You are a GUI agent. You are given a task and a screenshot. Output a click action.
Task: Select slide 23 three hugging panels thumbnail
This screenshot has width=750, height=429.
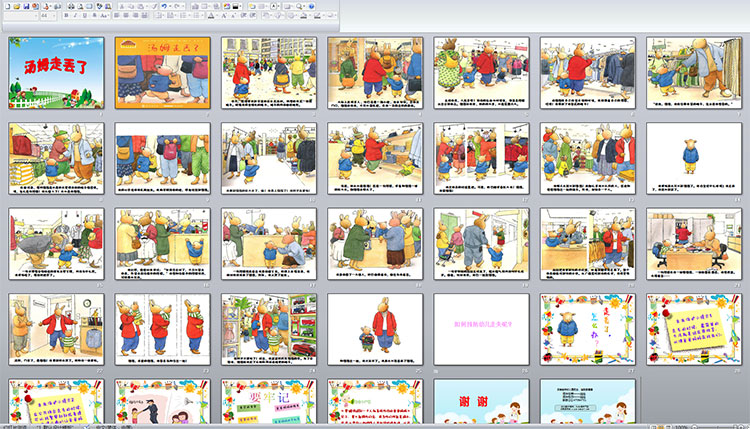click(163, 330)
